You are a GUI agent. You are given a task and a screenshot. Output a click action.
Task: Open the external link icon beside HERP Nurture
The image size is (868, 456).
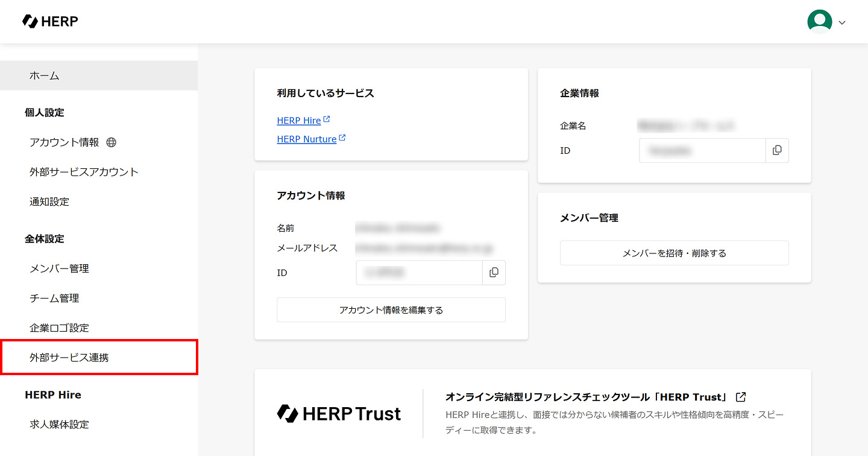[x=342, y=138]
